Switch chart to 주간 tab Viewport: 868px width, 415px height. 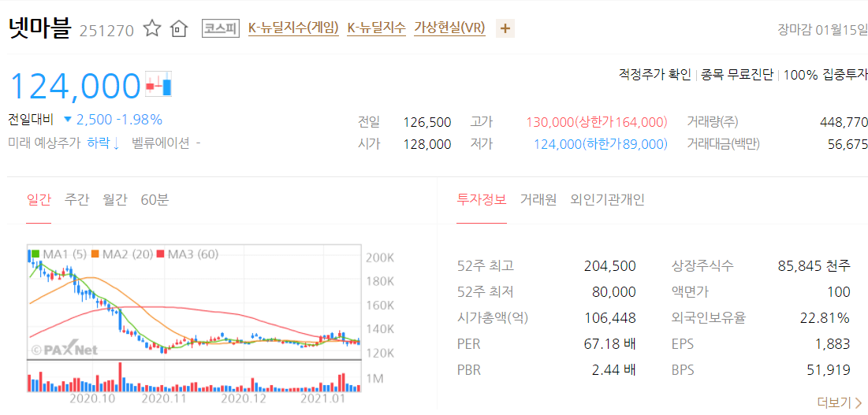click(x=76, y=199)
